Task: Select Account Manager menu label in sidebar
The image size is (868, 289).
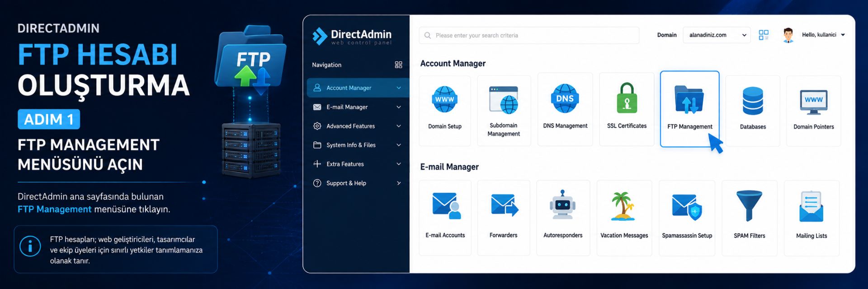Action: (x=349, y=88)
